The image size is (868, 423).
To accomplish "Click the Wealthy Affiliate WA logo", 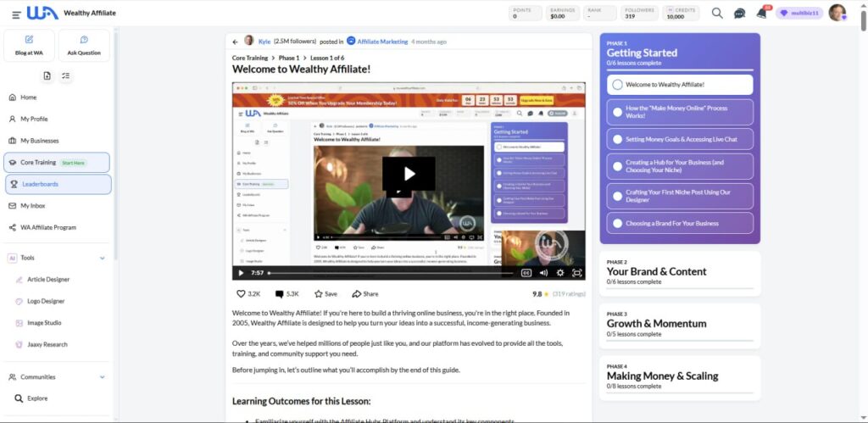I will [42, 13].
